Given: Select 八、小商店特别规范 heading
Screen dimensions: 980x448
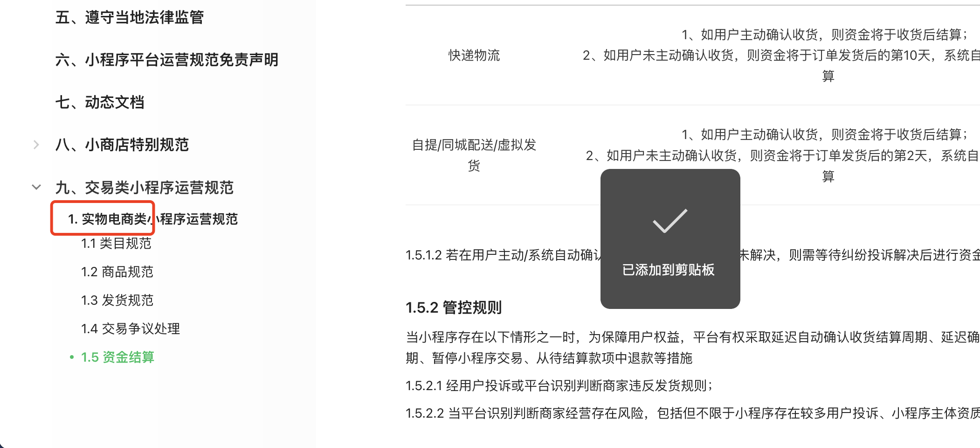Looking at the screenshot, I should [122, 145].
